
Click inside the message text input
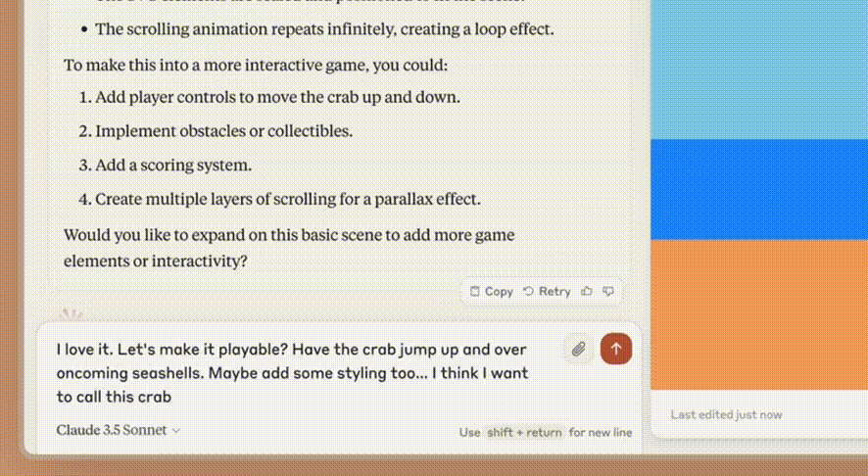[293, 373]
